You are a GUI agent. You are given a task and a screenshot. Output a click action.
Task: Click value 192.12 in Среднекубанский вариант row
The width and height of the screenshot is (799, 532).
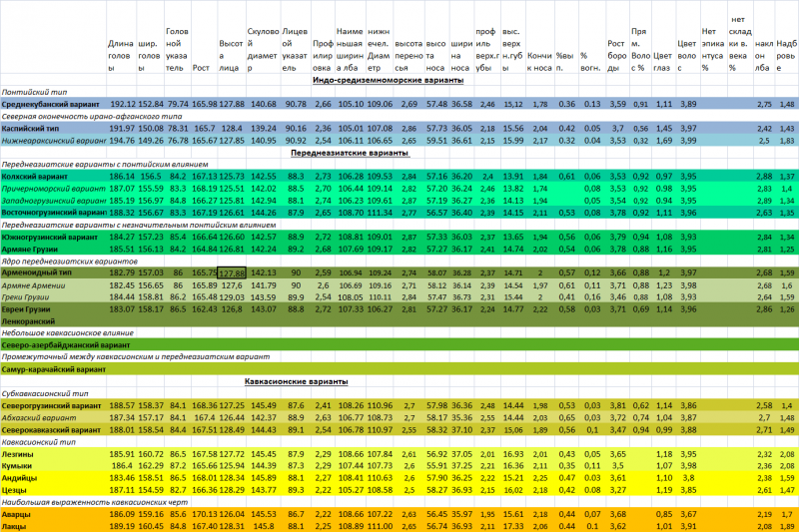coord(123,104)
